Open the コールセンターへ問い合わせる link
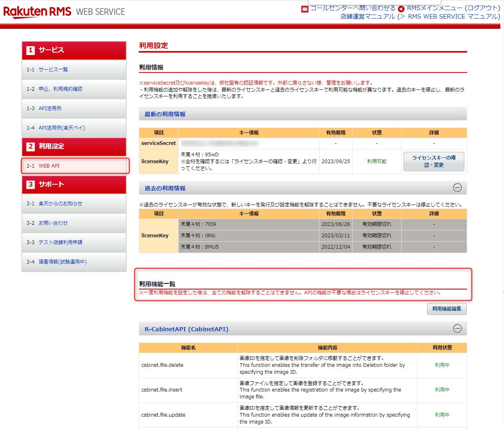504x430 pixels. [353, 8]
